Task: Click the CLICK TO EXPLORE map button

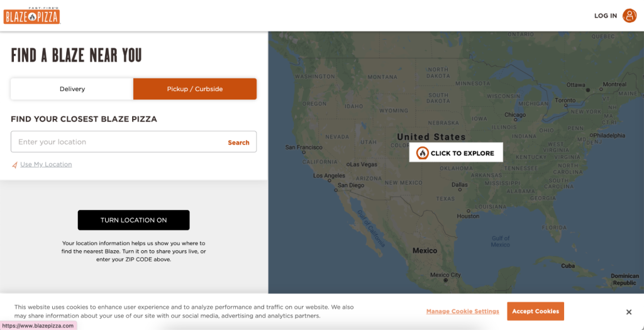Action: (456, 152)
